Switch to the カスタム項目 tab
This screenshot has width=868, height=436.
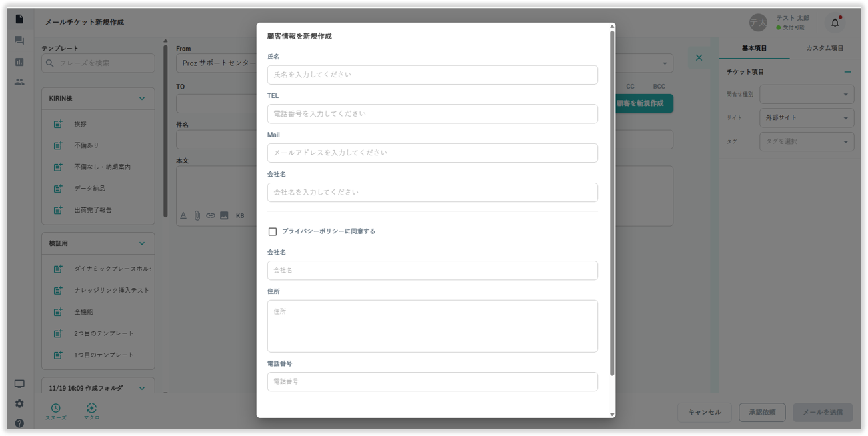point(825,48)
